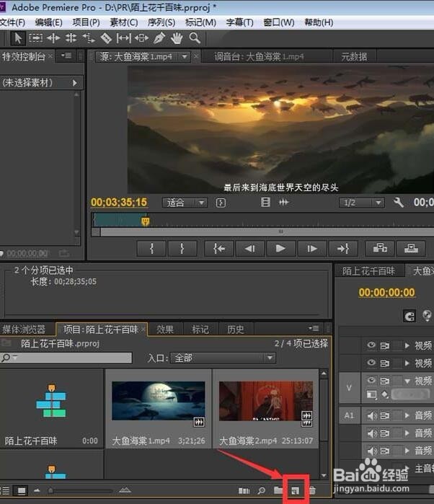Step forward one frame in source monitor
Screen dimensions: 434x504
311,248
